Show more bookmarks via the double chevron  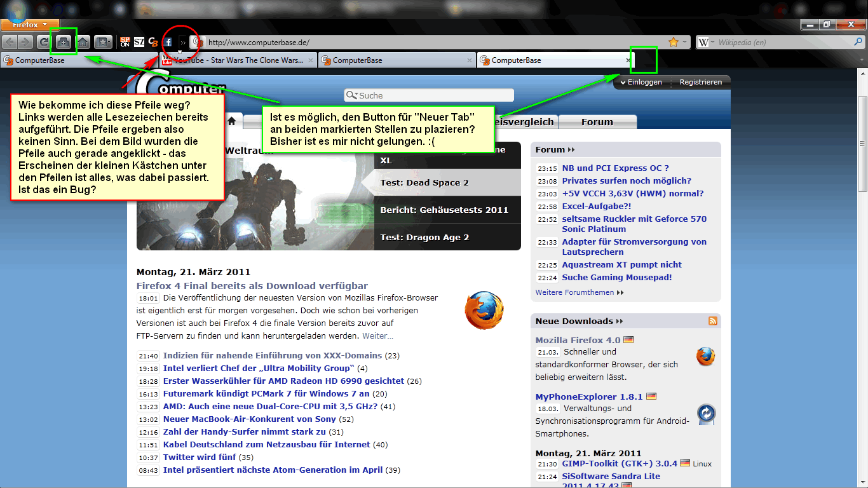tap(183, 43)
